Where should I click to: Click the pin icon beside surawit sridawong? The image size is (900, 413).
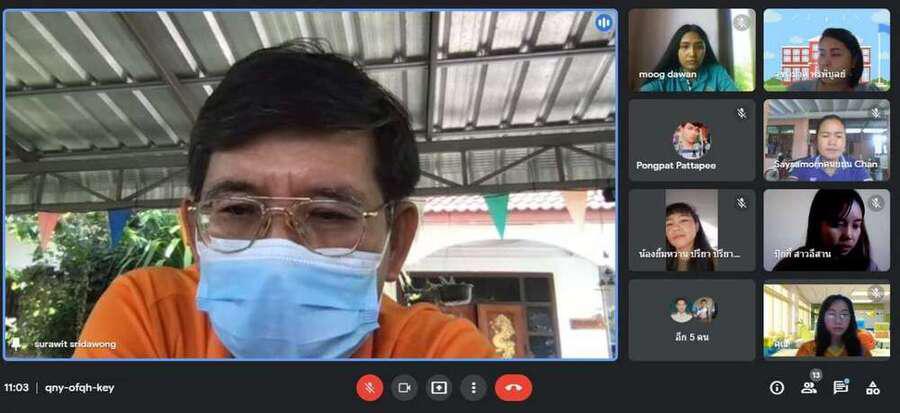click(16, 344)
